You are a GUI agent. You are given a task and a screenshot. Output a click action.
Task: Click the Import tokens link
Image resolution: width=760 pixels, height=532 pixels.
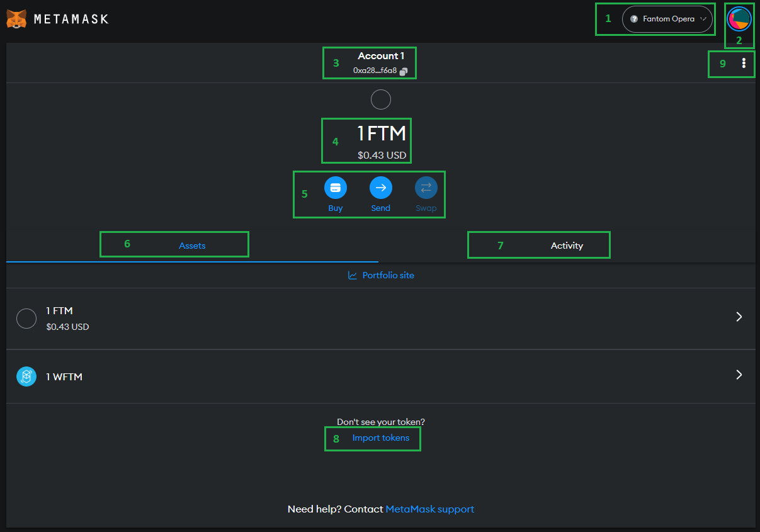(380, 438)
